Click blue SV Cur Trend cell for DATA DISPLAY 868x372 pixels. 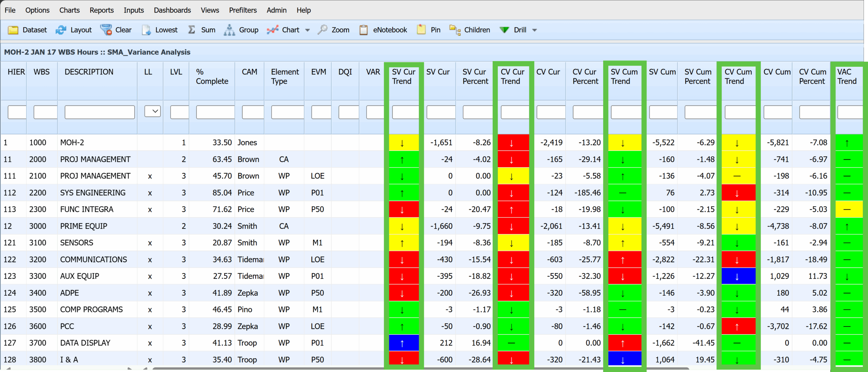[404, 343]
